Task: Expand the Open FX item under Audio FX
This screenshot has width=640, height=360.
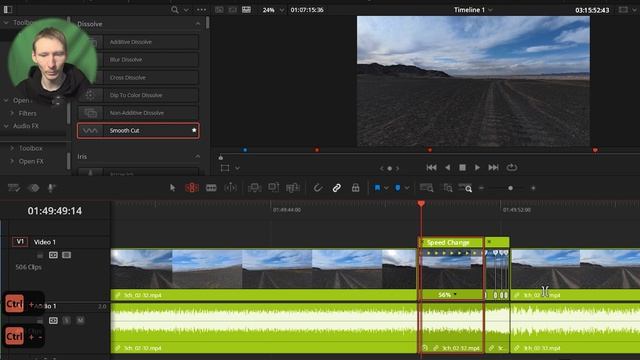Action: click(x=12, y=161)
